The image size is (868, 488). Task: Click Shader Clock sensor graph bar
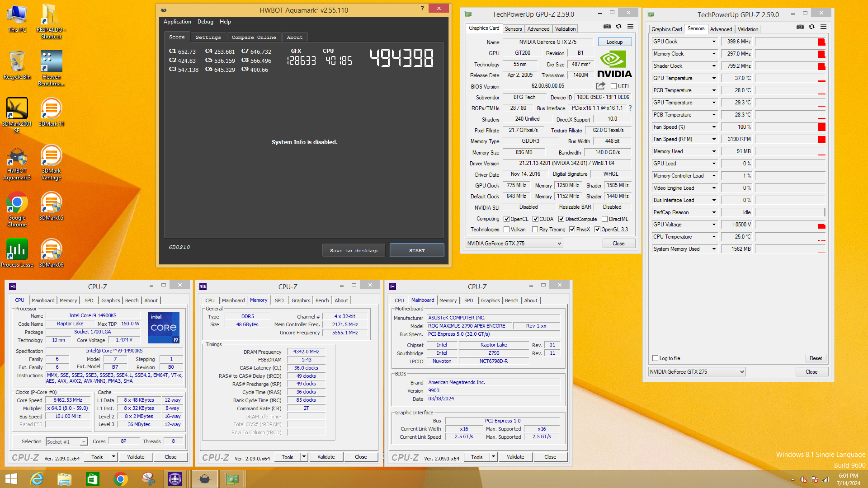[x=790, y=66]
